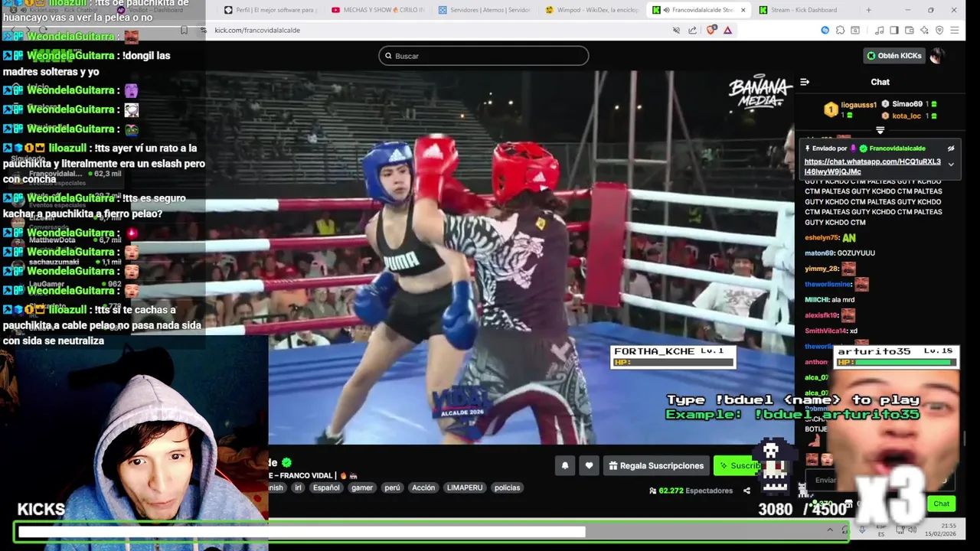Click the Buscar search field
The height and width of the screenshot is (551, 980).
484,56
